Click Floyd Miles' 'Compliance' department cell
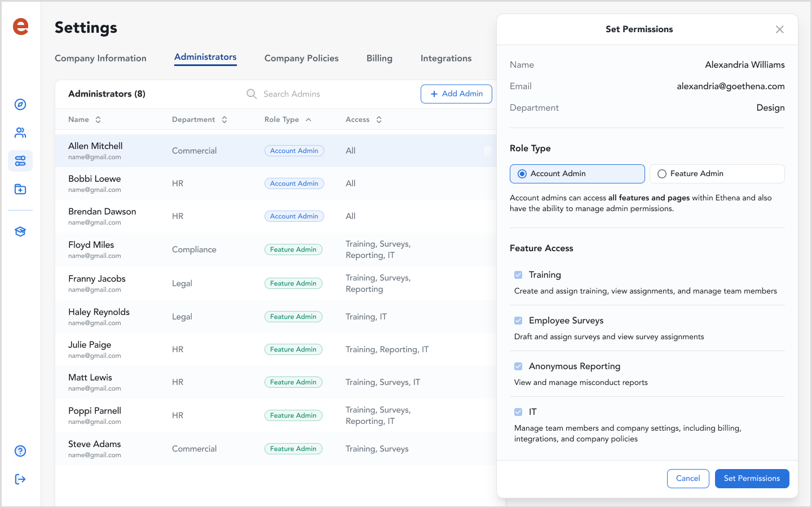The height and width of the screenshot is (508, 812). coord(194,249)
